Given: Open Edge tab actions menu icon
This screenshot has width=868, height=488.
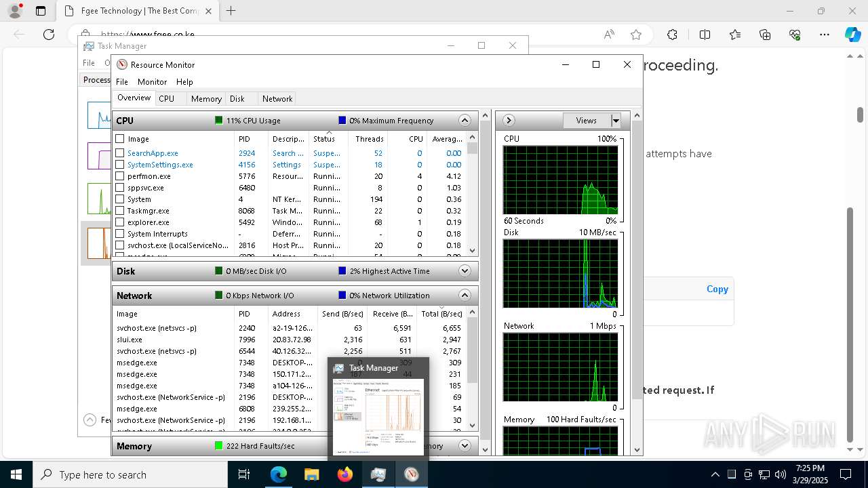Looking at the screenshot, I should (x=40, y=11).
